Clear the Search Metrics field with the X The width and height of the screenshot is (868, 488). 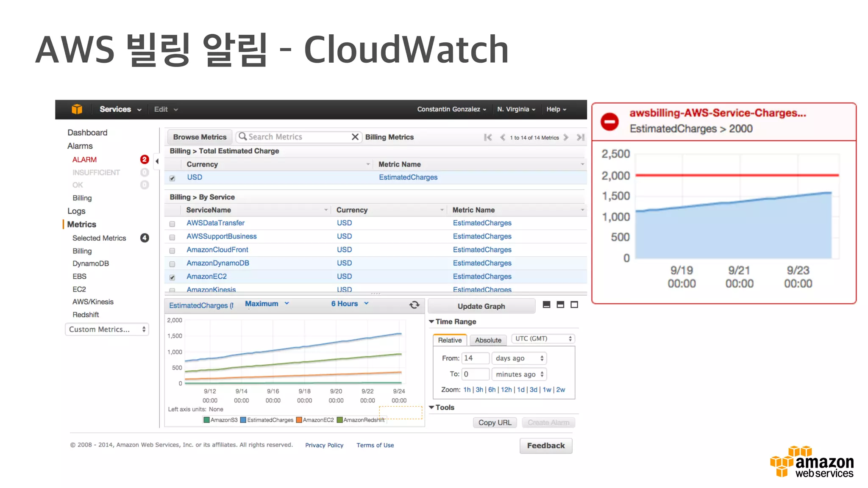(355, 137)
